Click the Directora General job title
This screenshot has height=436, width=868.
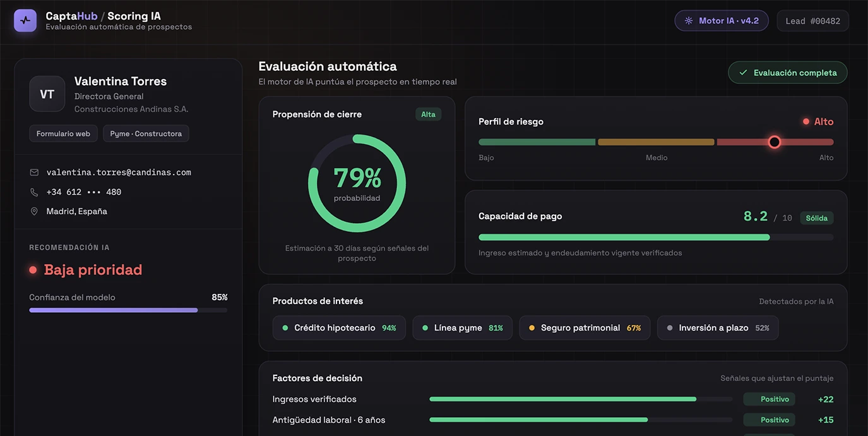pos(109,97)
